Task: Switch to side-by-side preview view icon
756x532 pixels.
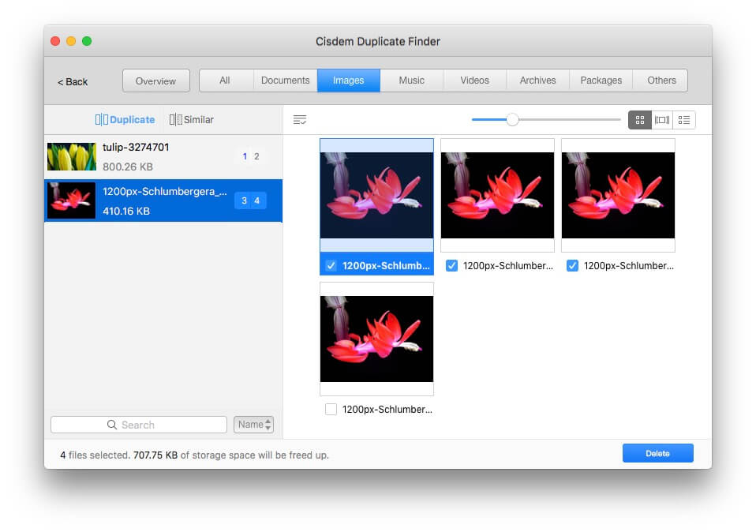Action: click(662, 120)
